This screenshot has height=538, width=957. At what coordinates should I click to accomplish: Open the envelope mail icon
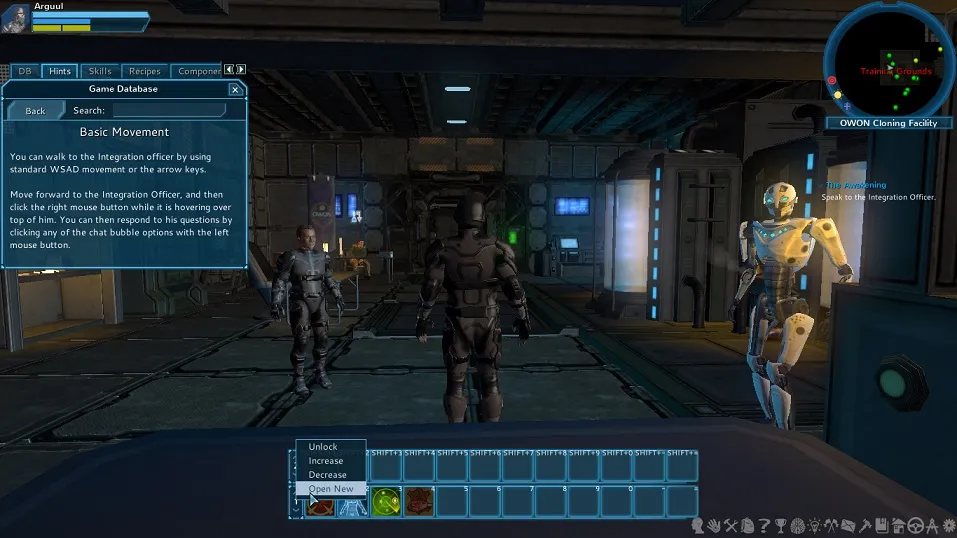(x=848, y=525)
